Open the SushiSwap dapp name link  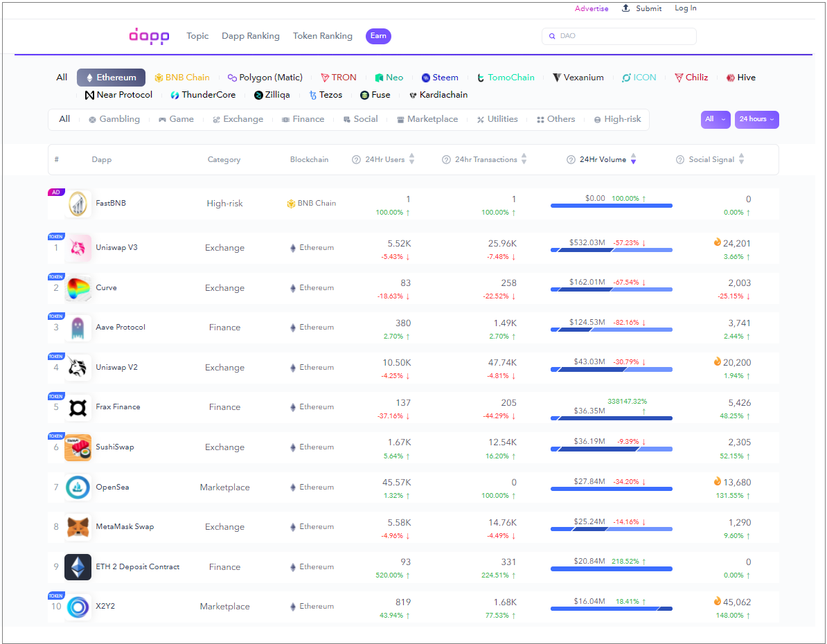click(115, 447)
